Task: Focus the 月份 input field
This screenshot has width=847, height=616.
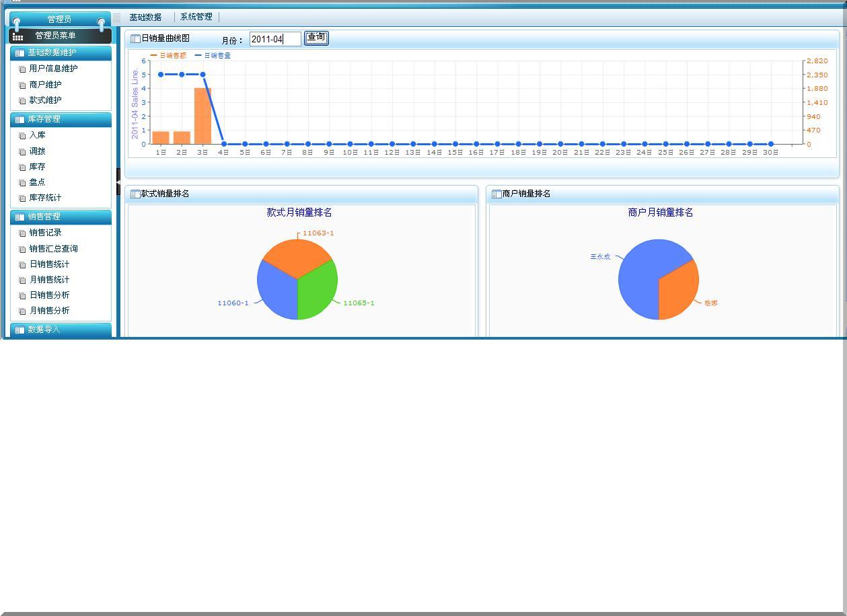Action: pos(274,39)
